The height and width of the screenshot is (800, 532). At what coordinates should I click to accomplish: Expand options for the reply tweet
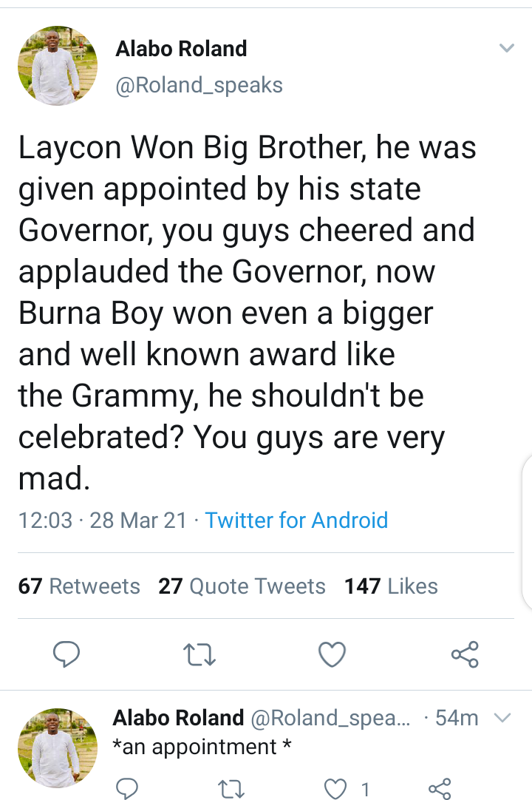502,717
